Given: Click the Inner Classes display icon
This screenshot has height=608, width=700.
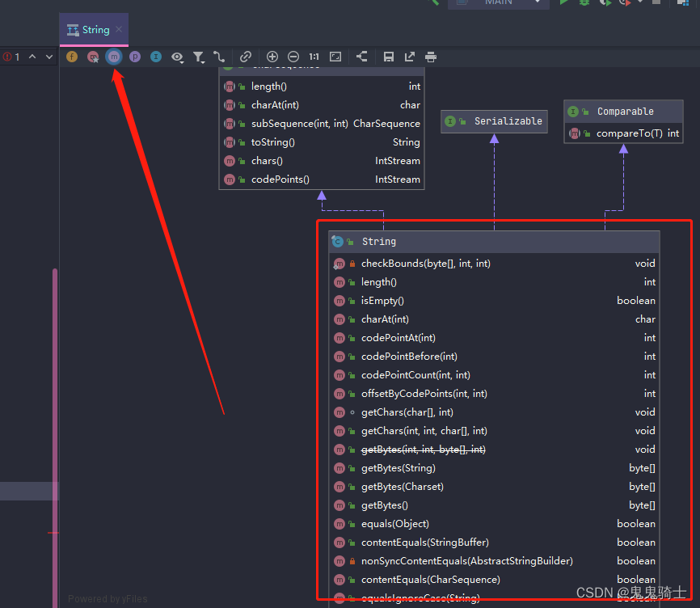Looking at the screenshot, I should [156, 57].
